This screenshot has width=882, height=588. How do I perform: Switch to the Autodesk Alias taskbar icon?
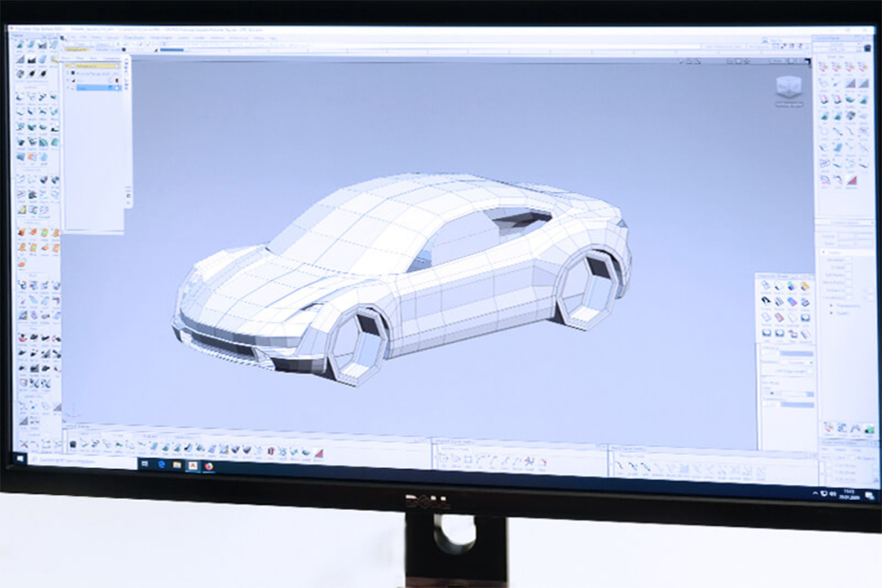pos(193,466)
